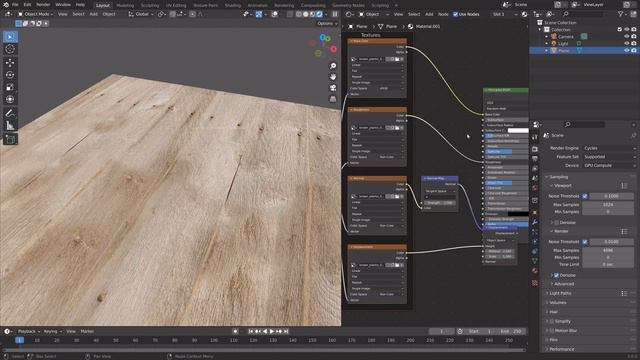This screenshot has width=640, height=360.
Task: Open the Modifiers wrench properties tab
Action: click(535, 222)
